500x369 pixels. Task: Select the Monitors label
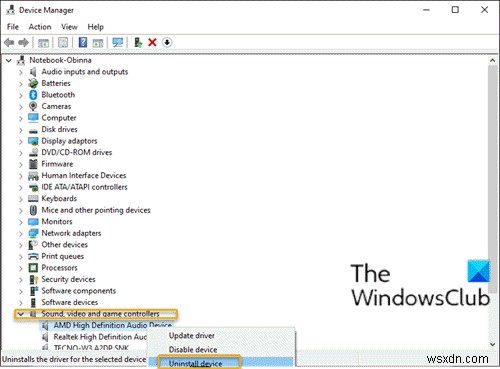tap(57, 222)
